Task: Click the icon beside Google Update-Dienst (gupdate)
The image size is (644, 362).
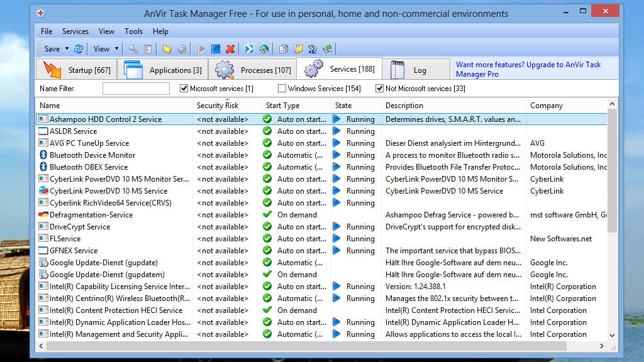Action: [x=43, y=262]
